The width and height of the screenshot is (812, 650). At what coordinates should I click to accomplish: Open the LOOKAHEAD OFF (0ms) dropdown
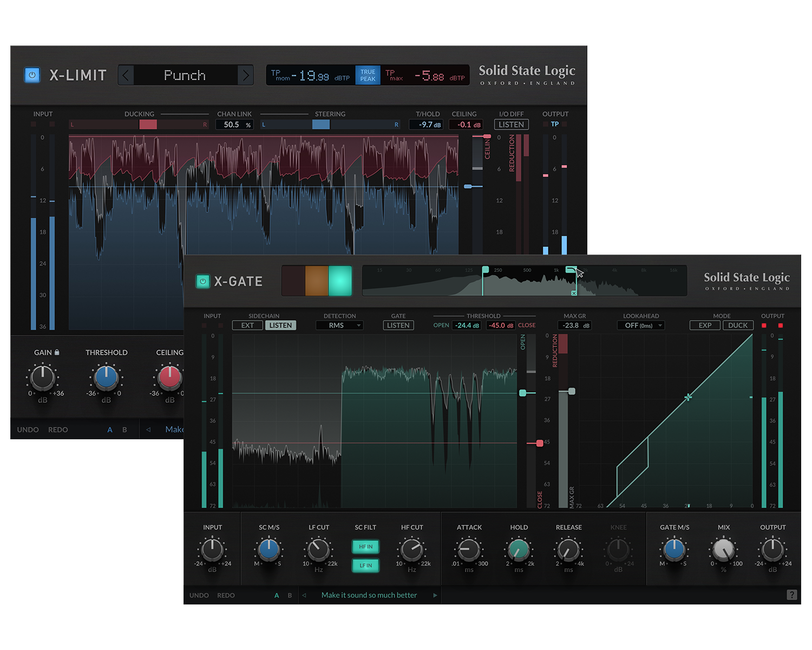click(x=641, y=325)
